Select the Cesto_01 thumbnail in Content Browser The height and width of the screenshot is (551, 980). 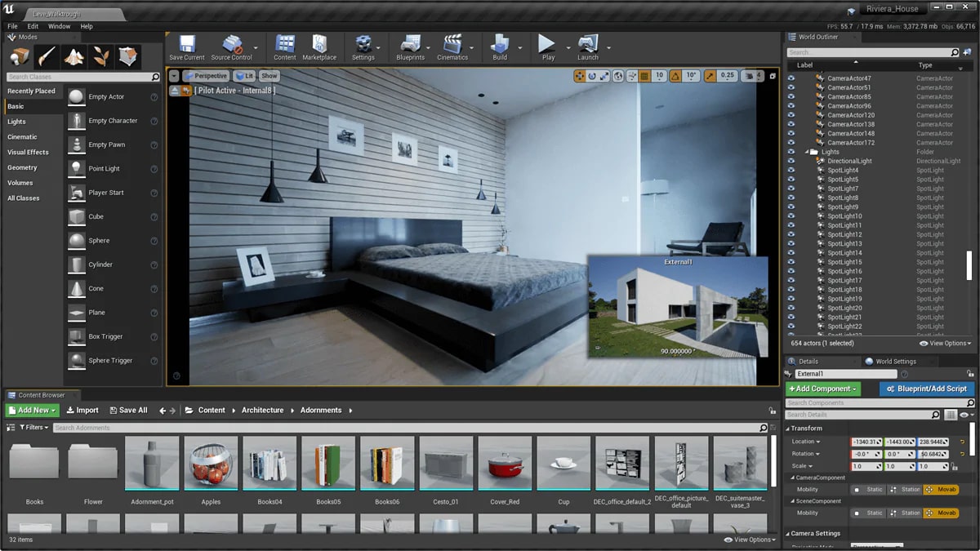pos(446,463)
